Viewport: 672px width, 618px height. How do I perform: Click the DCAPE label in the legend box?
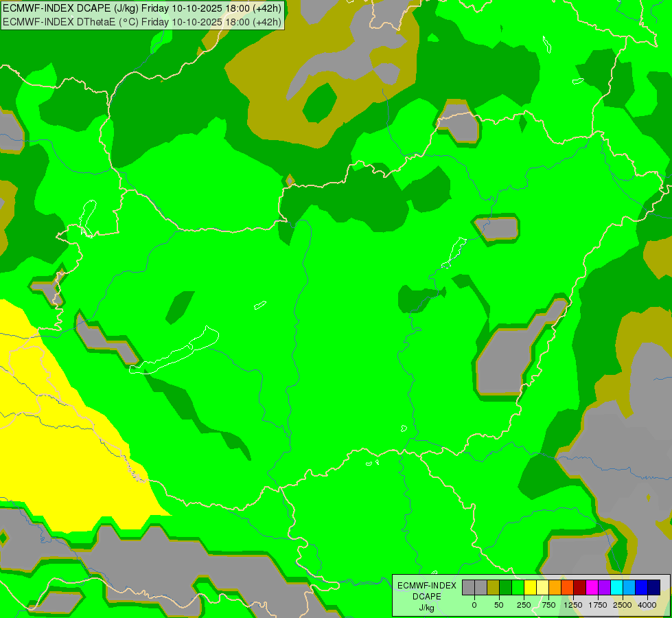click(x=426, y=596)
